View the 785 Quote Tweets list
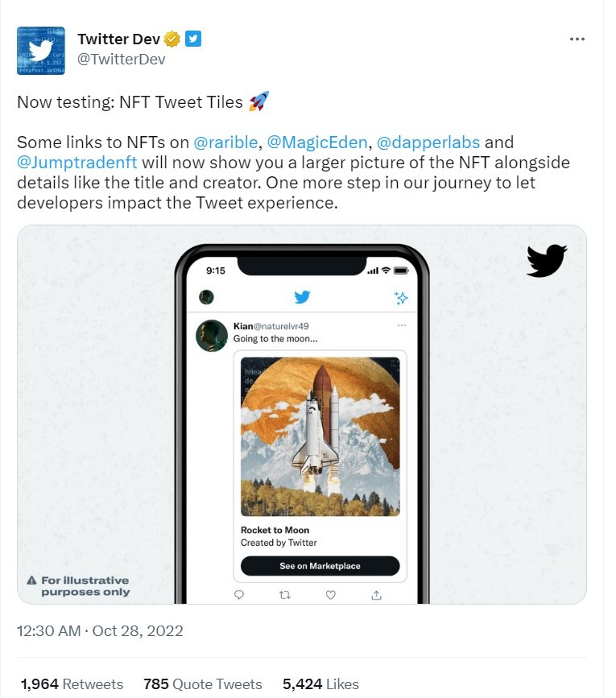This screenshot has width=616, height=698. click(x=202, y=684)
